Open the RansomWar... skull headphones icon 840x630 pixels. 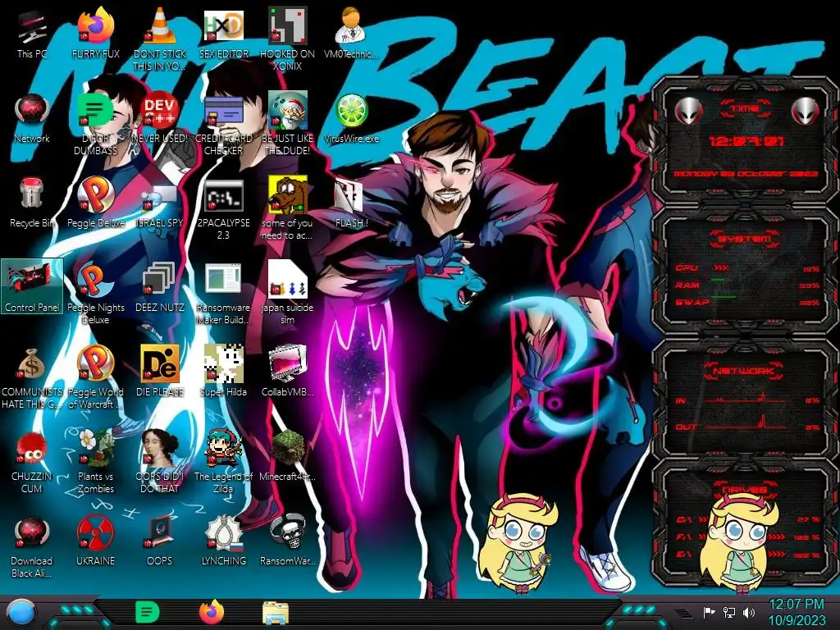tap(287, 541)
